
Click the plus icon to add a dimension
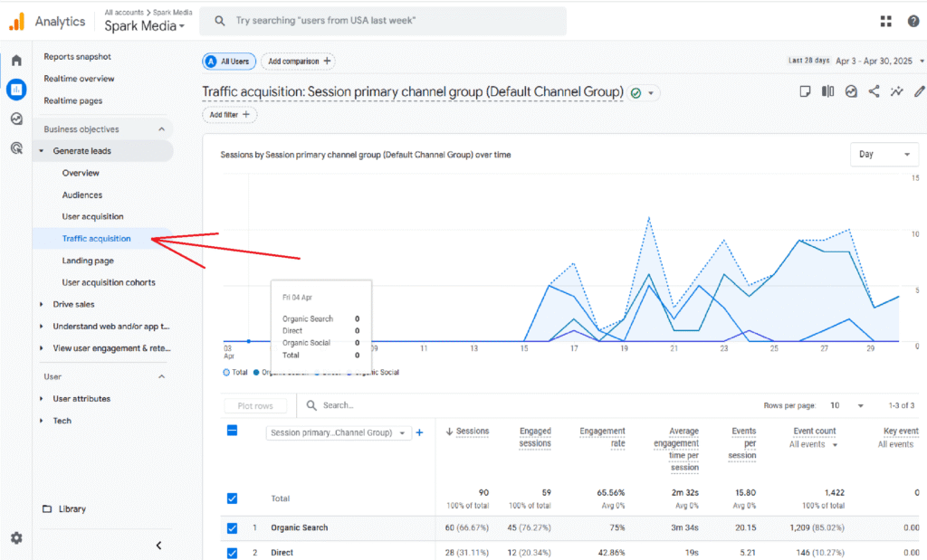click(x=420, y=432)
